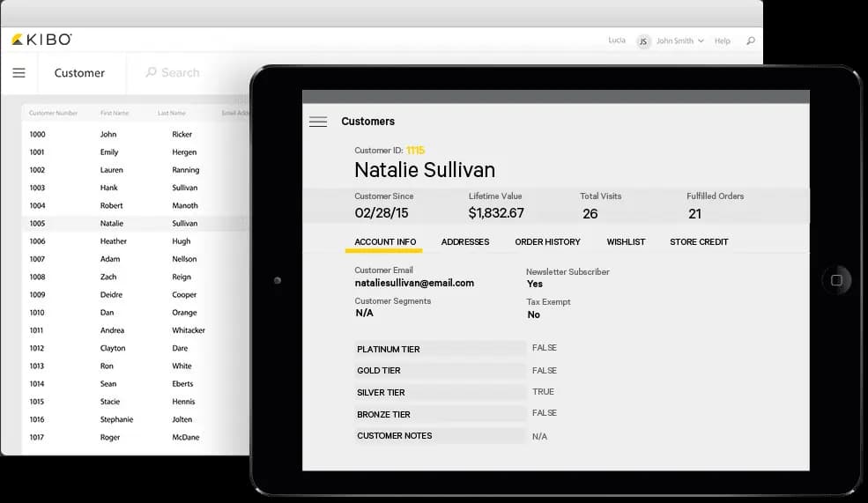Sort by First Name column header
The height and width of the screenshot is (503, 868).
115,113
